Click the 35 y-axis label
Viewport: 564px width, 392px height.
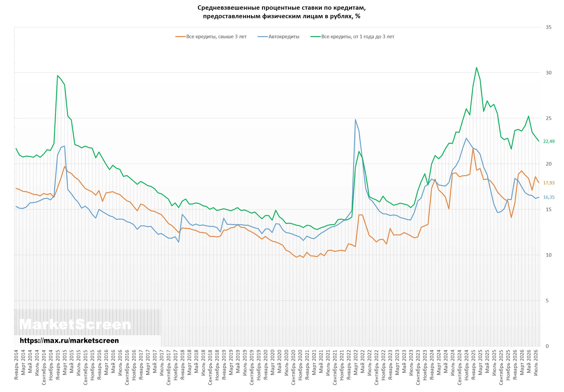pos(548,27)
